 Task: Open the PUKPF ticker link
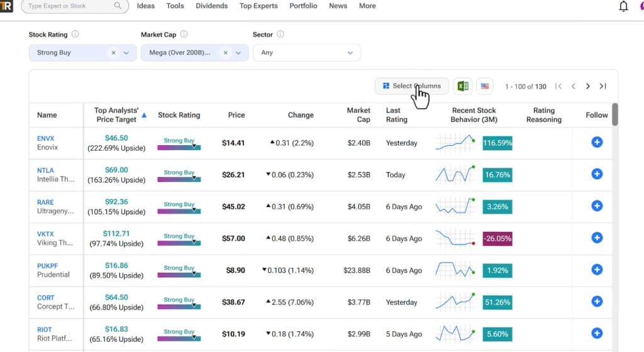click(47, 266)
